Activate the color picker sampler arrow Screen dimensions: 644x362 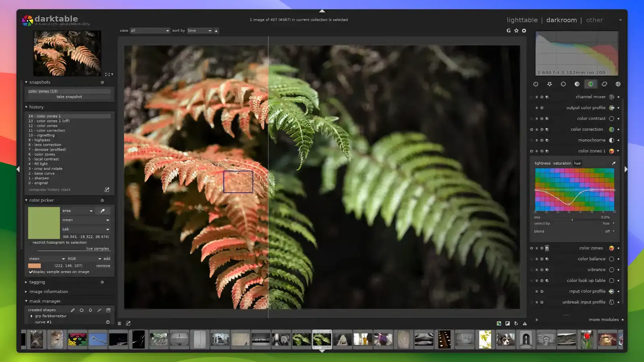point(103,211)
